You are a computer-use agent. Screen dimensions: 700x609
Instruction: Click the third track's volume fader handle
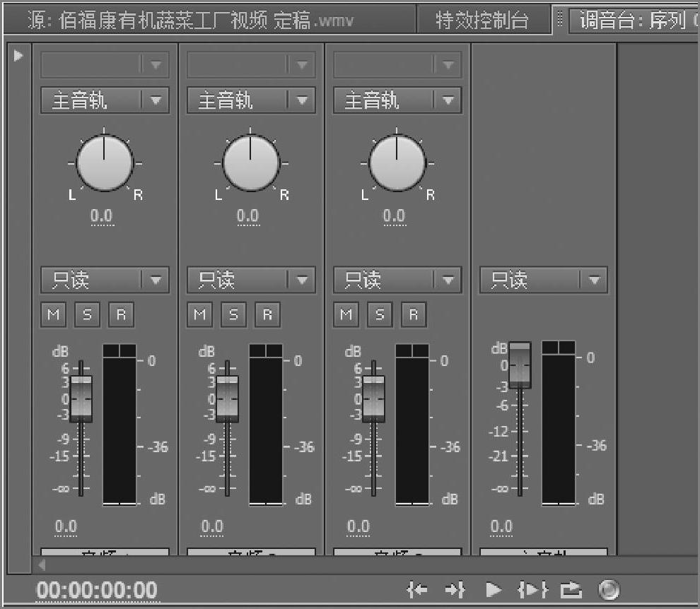pos(373,399)
